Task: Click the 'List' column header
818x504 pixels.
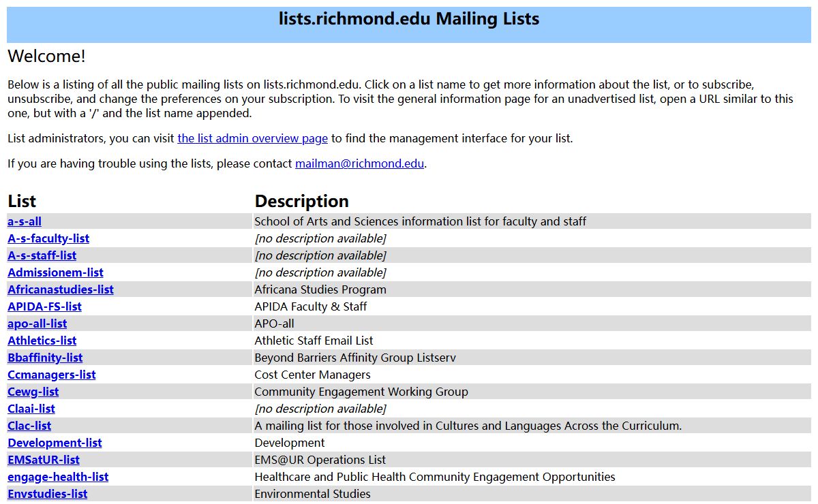Action: coord(22,201)
